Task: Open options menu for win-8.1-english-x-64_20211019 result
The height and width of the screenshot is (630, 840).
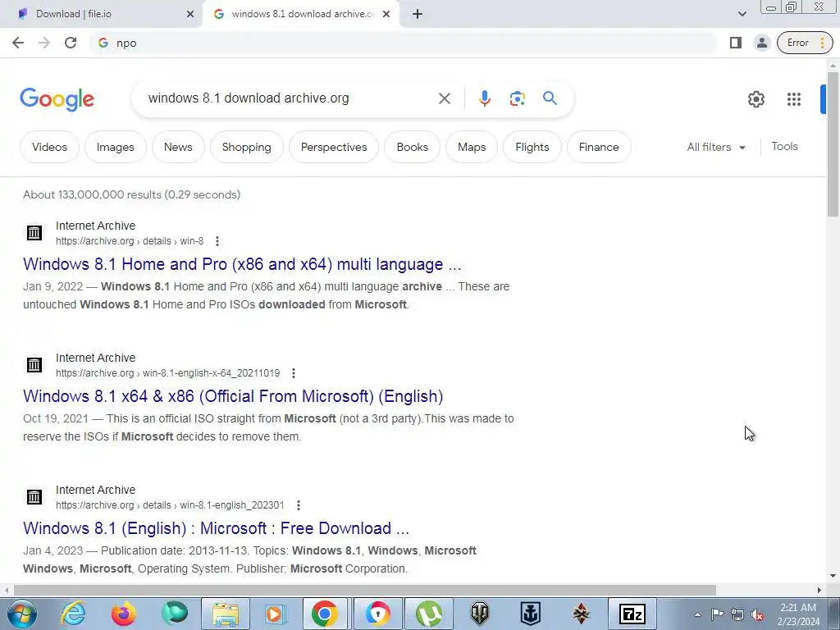Action: click(293, 373)
